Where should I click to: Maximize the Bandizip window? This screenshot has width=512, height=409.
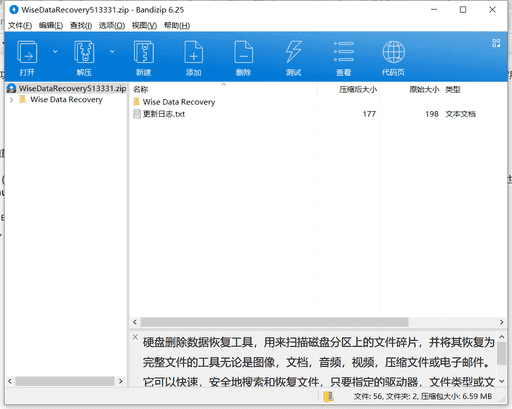(463, 10)
